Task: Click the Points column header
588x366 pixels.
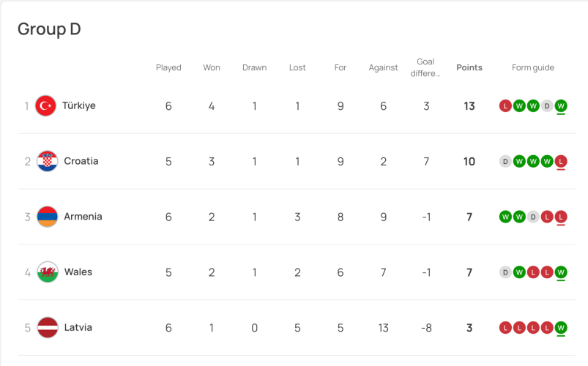Action: 469,68
